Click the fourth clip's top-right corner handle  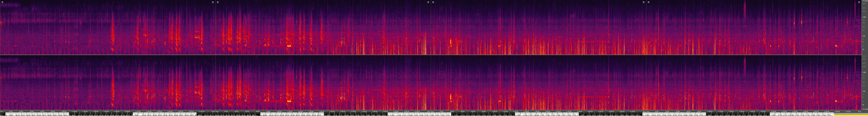(x=859, y=2)
